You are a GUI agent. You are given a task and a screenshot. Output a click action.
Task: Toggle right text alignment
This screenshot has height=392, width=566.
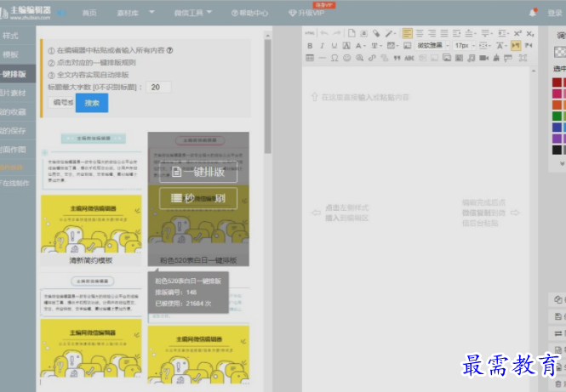[432, 33]
